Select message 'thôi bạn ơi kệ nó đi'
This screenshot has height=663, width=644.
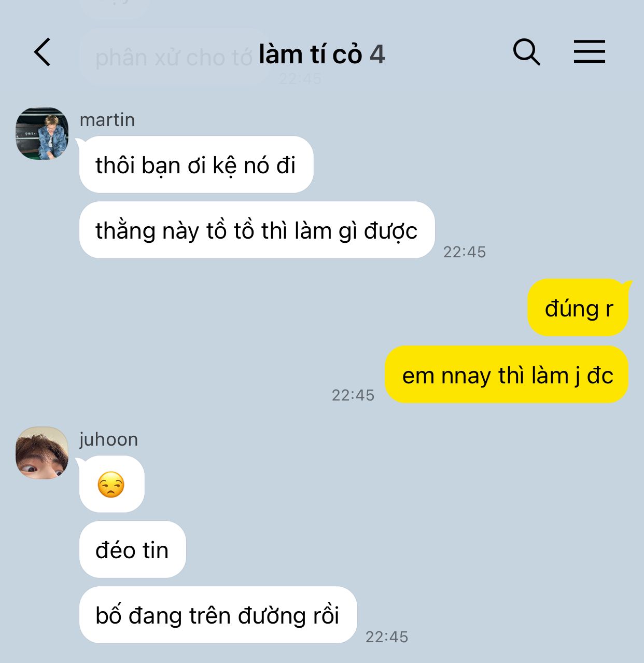pyautogui.click(x=196, y=165)
